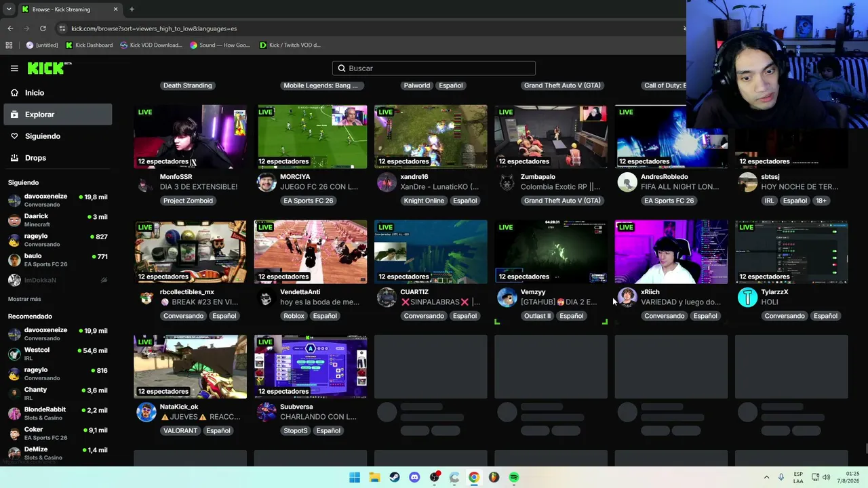This screenshot has width=868, height=488.
Task: Open Chanty in the Recomendado list
Action: tap(58, 394)
